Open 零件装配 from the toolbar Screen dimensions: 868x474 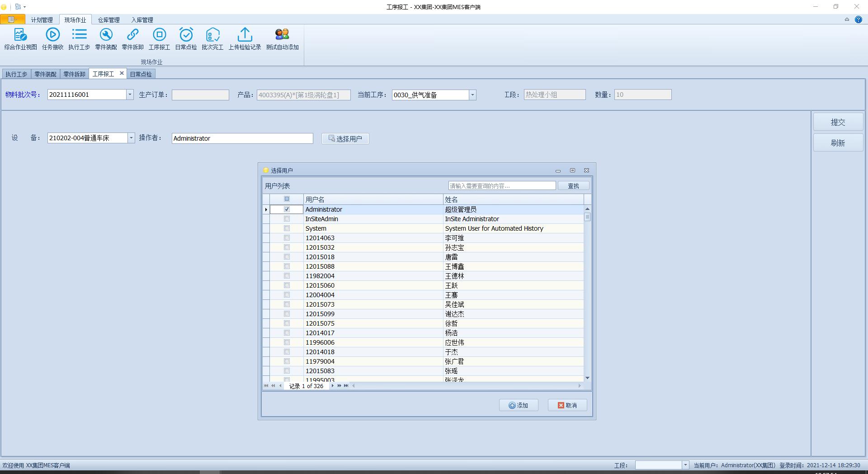[106, 38]
